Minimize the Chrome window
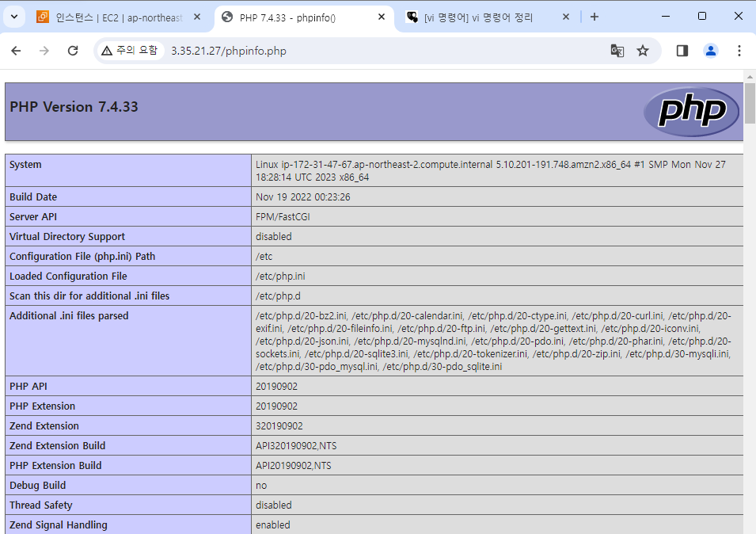Viewport: 756px width, 534px height. 666,16
